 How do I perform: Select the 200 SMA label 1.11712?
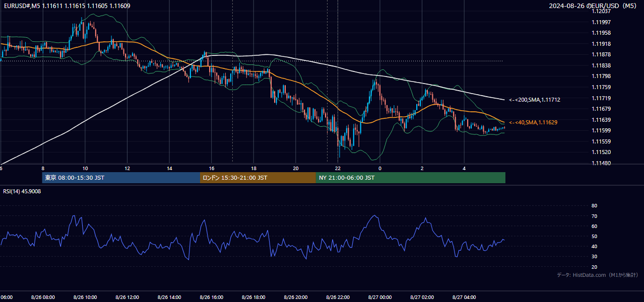(x=534, y=100)
